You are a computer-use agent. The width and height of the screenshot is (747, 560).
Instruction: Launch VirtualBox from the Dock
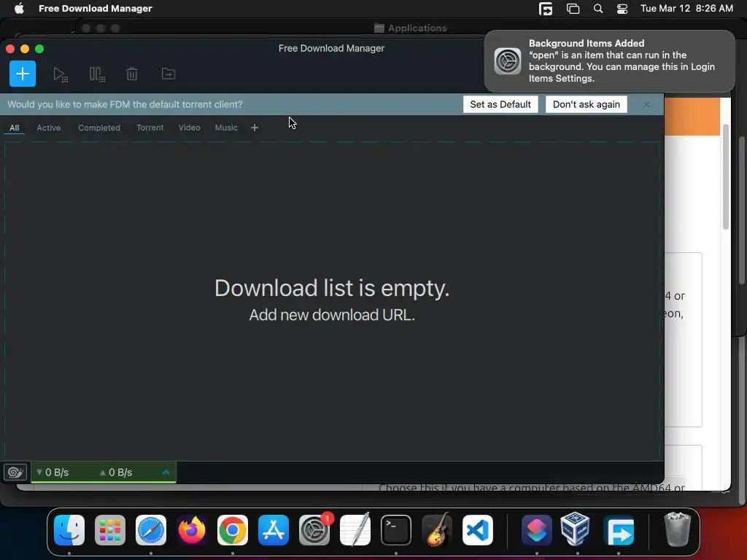point(576,529)
